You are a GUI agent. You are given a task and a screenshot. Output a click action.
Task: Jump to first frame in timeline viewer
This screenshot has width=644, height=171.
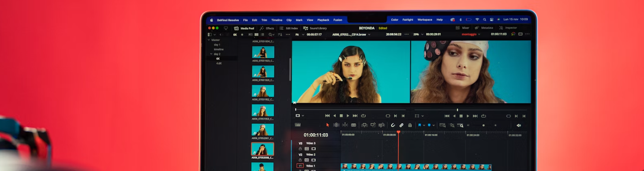[446, 116]
